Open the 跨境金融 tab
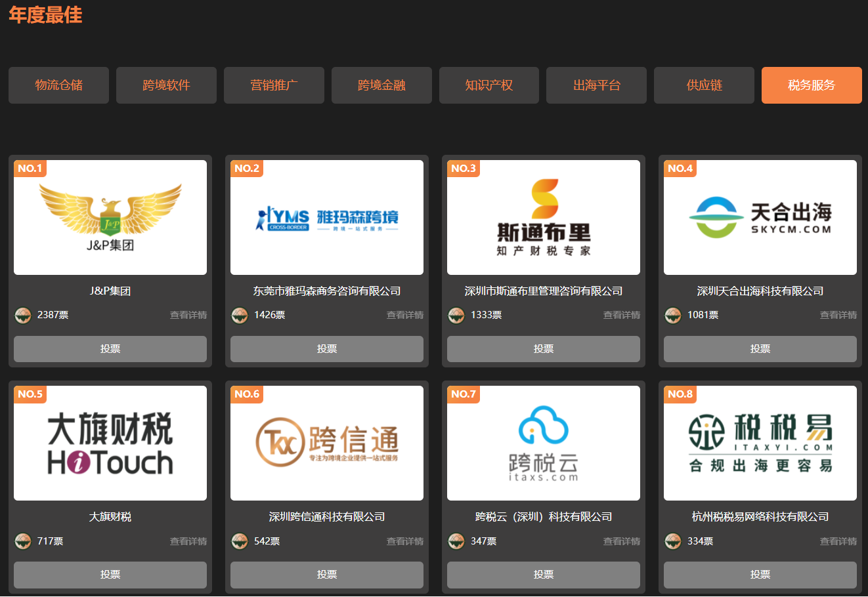 coord(381,85)
